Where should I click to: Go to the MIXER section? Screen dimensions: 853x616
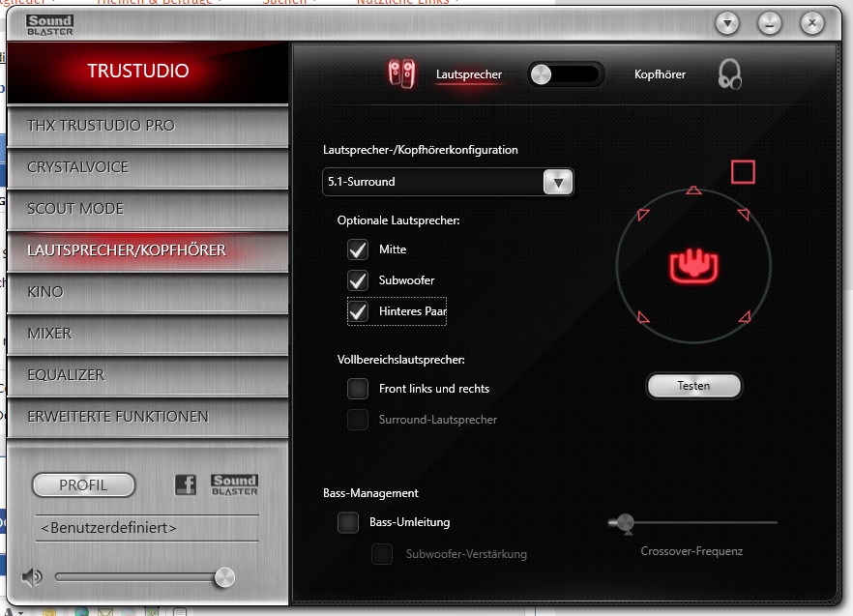148,334
